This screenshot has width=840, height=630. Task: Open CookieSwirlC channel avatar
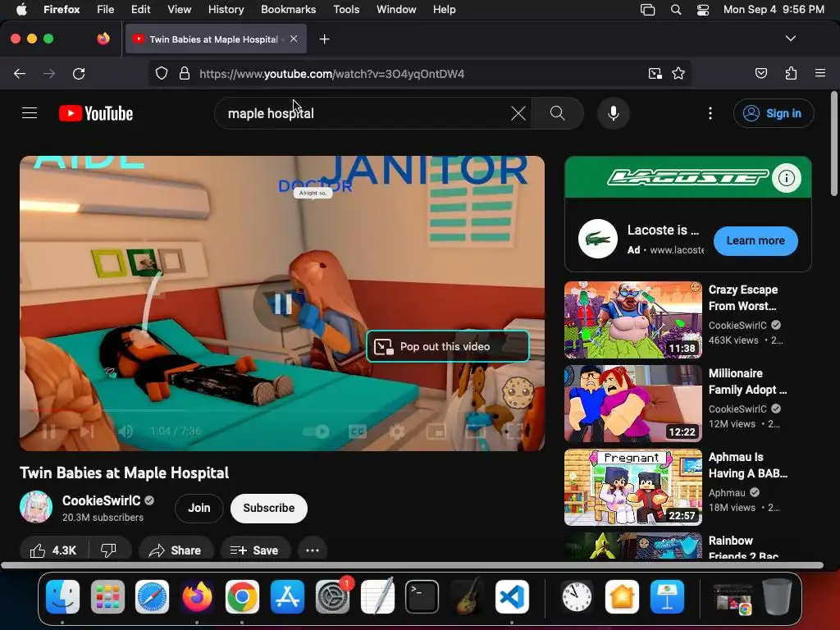coord(36,507)
